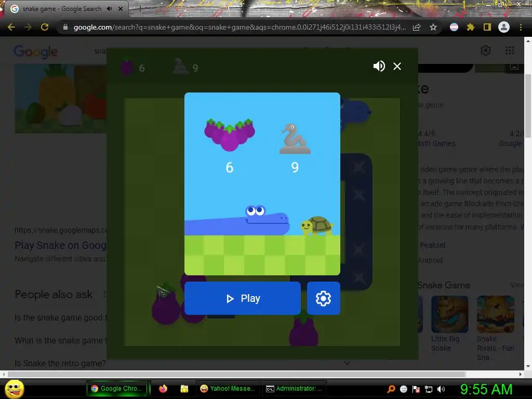Screen dimensions: 532x399
Task: Mute the tab audio icon
Action: click(109, 9)
